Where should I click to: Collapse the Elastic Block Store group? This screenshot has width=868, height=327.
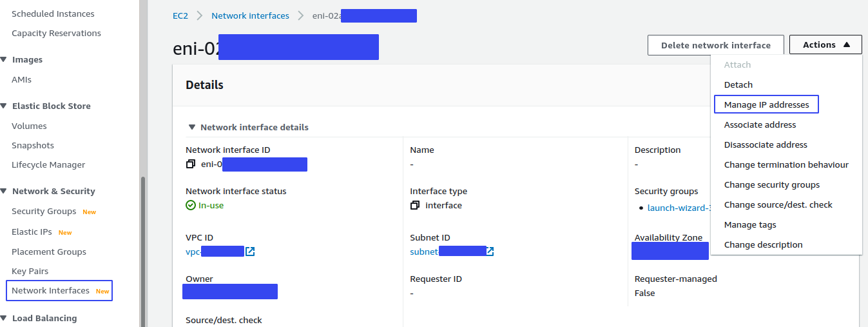(3, 106)
